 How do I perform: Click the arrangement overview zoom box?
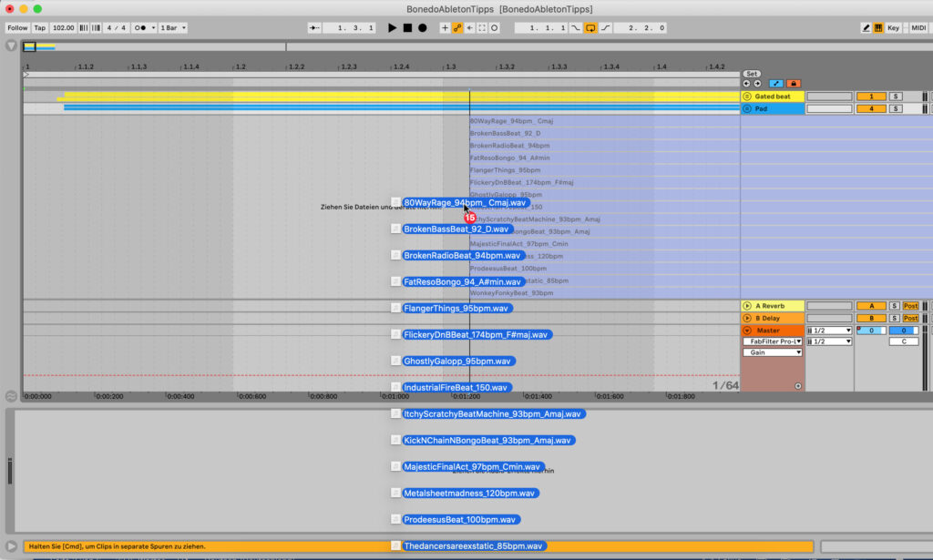(30, 46)
